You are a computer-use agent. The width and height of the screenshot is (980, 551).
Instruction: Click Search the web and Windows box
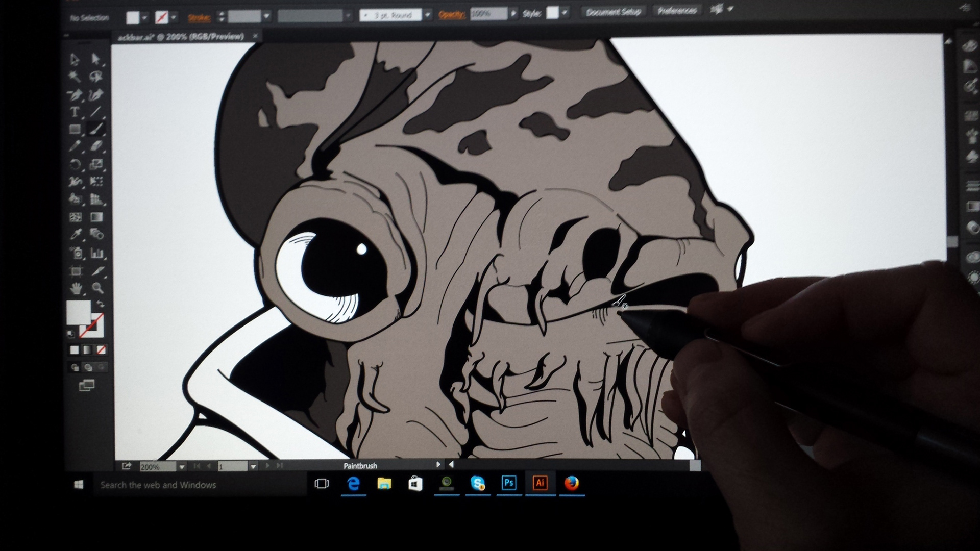tap(200, 485)
